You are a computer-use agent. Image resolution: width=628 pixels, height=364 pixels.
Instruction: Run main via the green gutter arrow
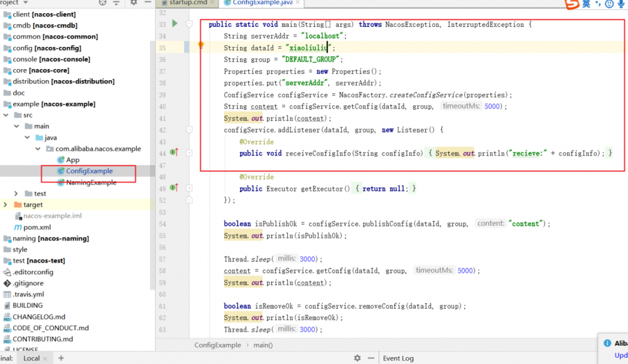[175, 24]
